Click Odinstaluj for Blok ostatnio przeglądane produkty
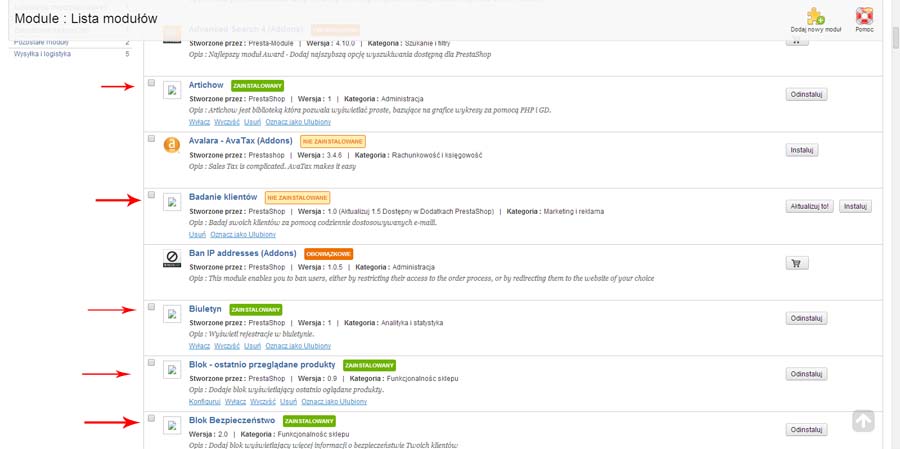900x449 pixels. 806,374
